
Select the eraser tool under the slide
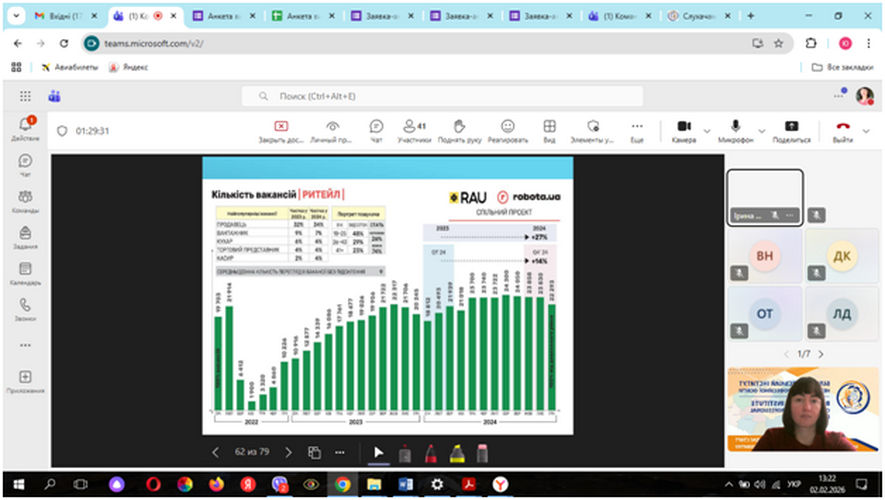(481, 453)
